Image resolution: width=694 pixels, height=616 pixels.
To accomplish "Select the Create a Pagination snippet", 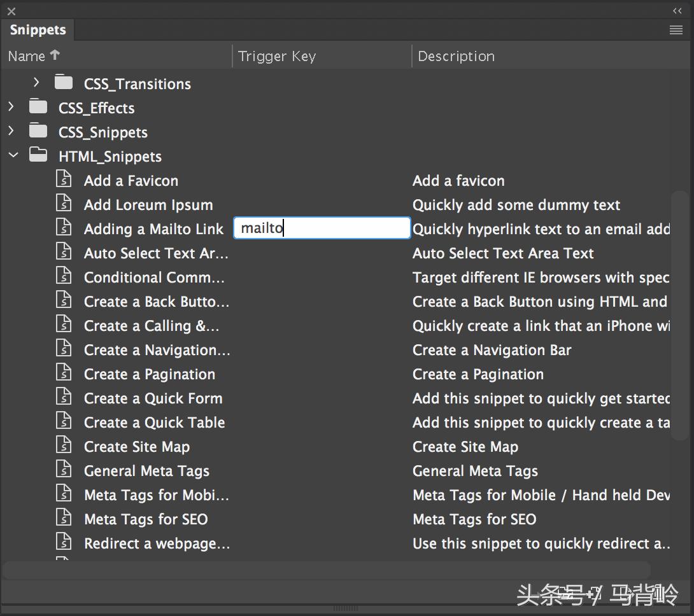I will click(x=150, y=374).
